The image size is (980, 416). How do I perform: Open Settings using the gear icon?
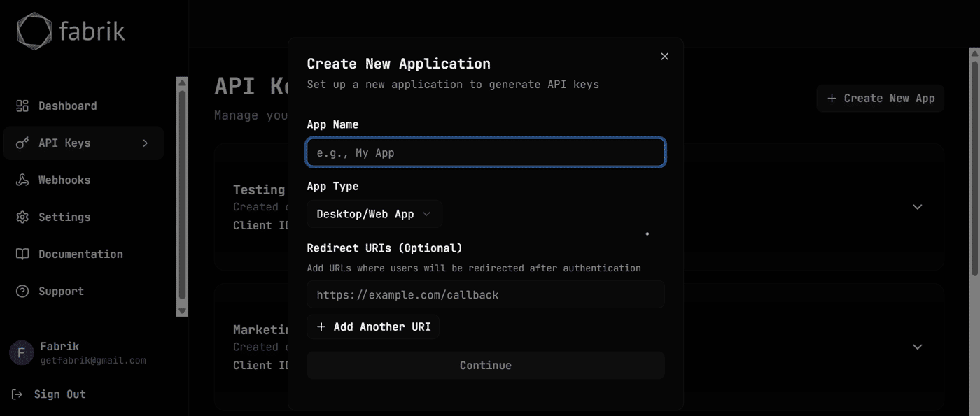(22, 217)
